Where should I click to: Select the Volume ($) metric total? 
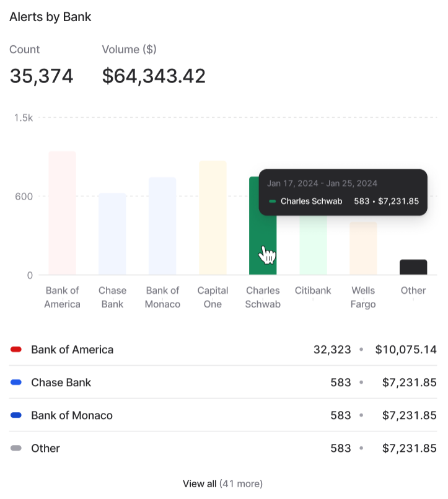point(154,76)
